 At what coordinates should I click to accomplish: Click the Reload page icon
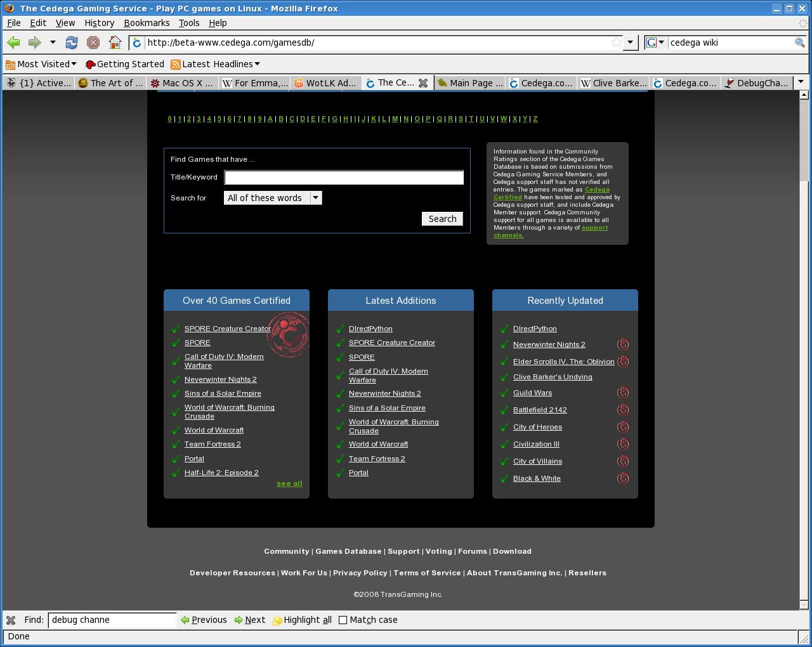(x=72, y=42)
